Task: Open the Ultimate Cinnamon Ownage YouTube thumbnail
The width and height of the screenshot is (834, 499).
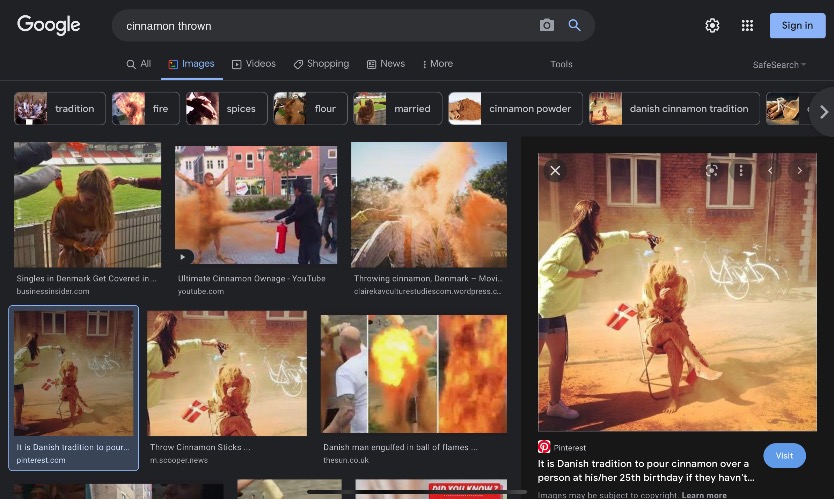Action: [258, 205]
